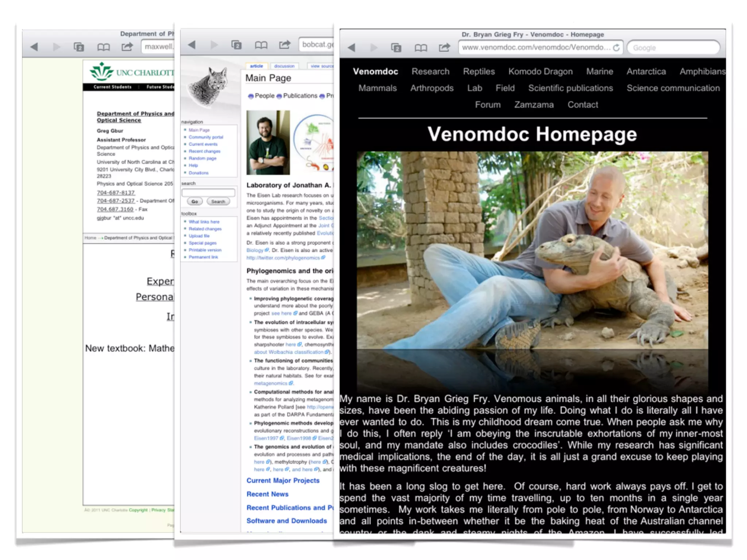This screenshot has width=747, height=560.
Task: Open the Current Major Projects link
Action: click(x=283, y=481)
